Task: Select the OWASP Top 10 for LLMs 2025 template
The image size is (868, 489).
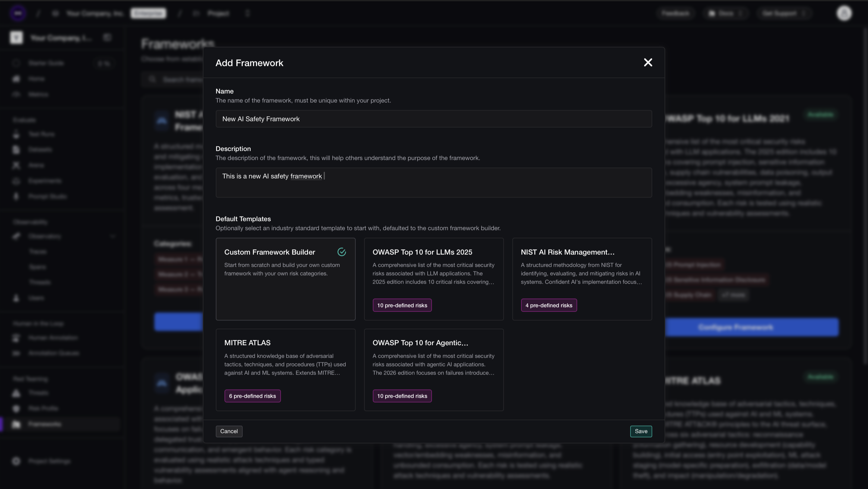Action: pos(434,279)
